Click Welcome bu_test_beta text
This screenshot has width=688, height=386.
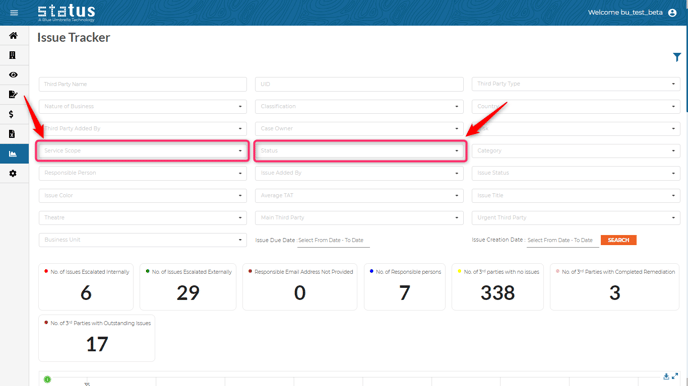pyautogui.click(x=625, y=13)
